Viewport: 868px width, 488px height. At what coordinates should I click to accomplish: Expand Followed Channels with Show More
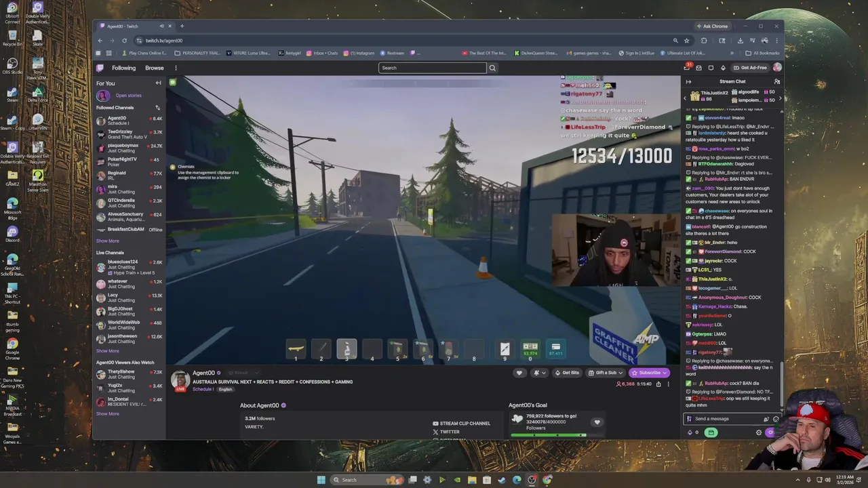tap(107, 241)
